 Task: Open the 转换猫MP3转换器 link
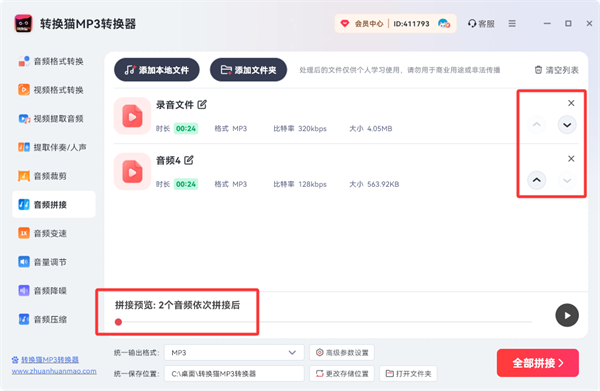(x=50, y=360)
